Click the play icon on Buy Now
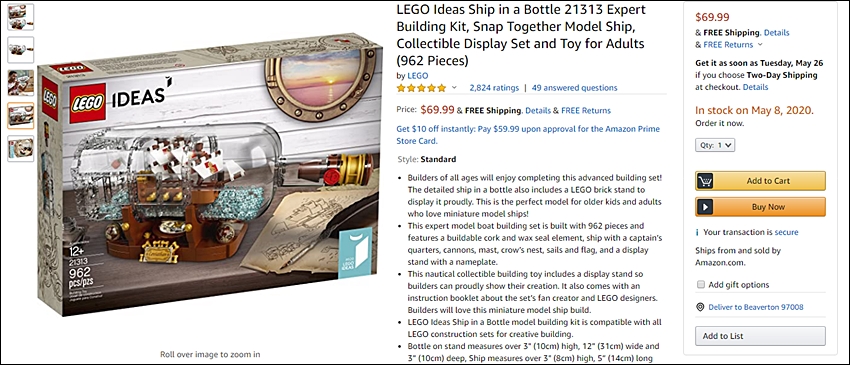Viewport: 850px width, 365px height. pos(705,207)
